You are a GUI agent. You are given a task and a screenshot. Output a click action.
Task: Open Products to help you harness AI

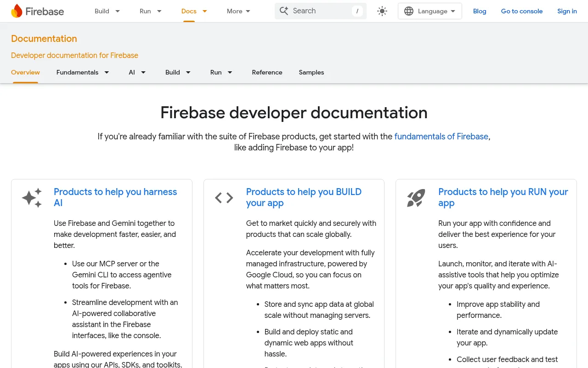115,197
